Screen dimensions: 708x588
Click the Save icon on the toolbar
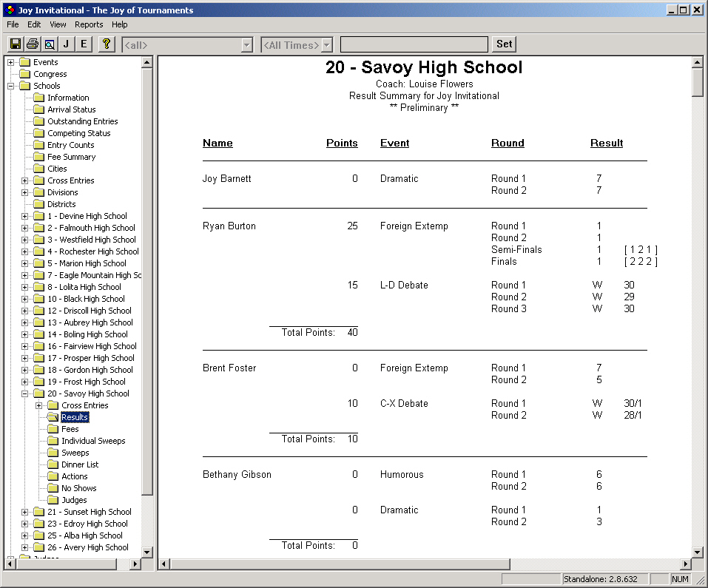click(x=15, y=44)
